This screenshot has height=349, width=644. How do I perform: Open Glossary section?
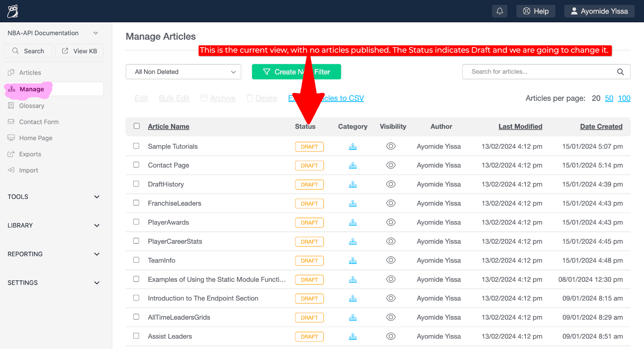tap(31, 106)
